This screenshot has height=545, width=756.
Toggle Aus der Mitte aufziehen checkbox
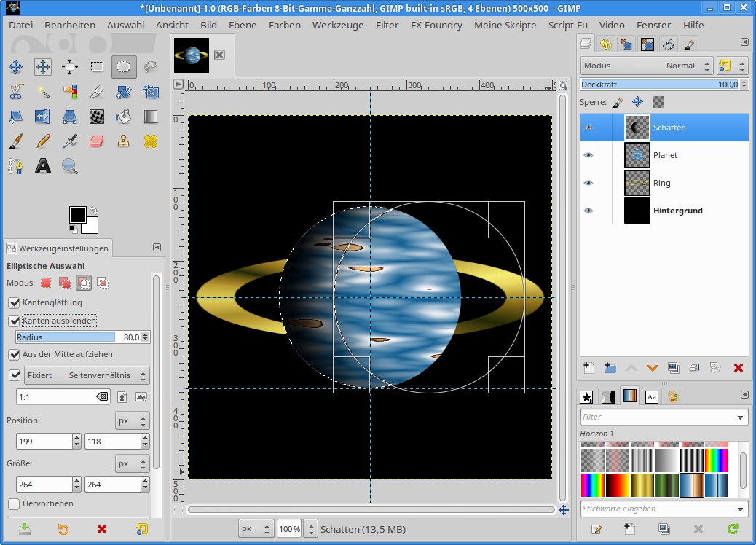(x=14, y=354)
